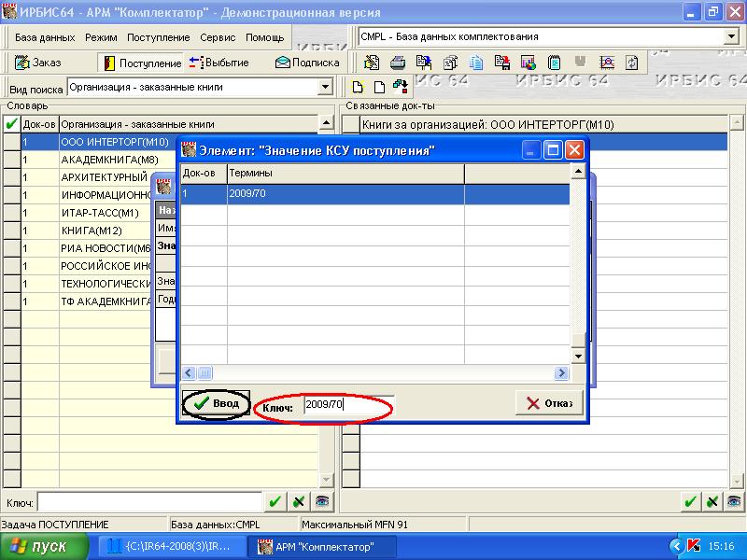Switch to Подписка mode

point(307,63)
